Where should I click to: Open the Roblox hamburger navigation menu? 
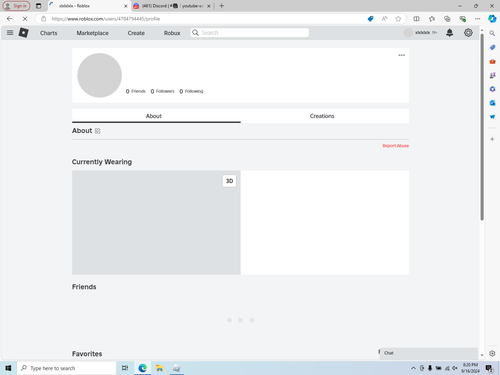[10, 33]
